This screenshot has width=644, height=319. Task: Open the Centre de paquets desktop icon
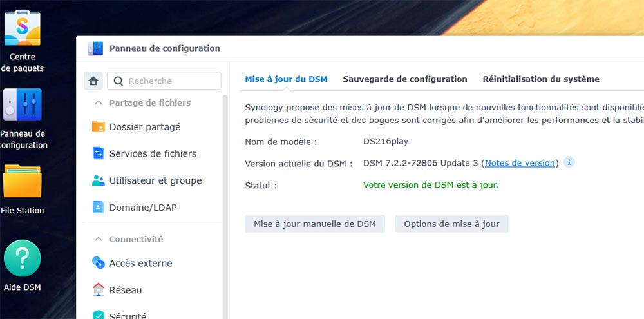(x=22, y=28)
